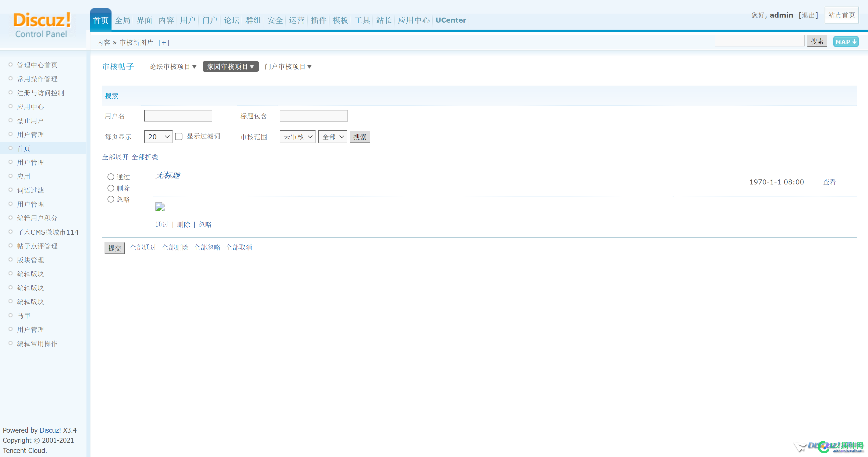Open 编辑常用操作 in sidebar
The image size is (868, 457).
pyautogui.click(x=37, y=344)
